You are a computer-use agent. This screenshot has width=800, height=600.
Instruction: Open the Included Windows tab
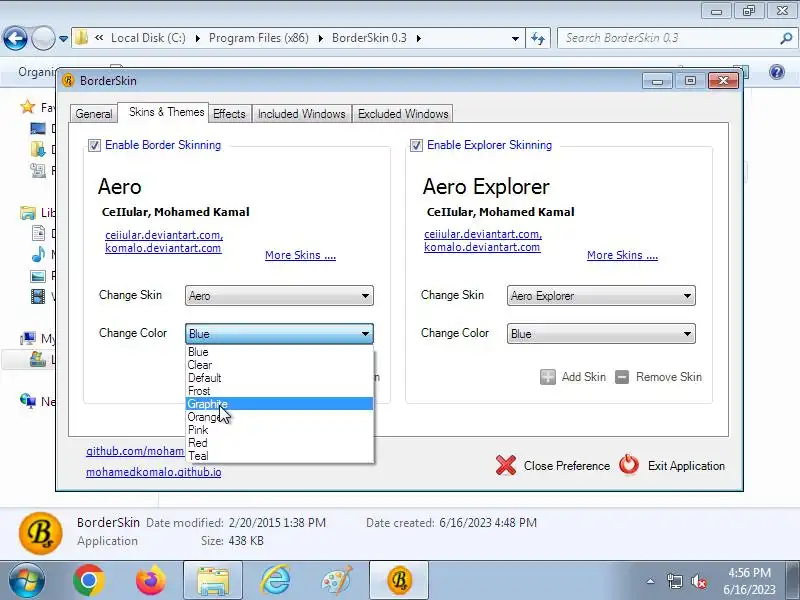[302, 113]
